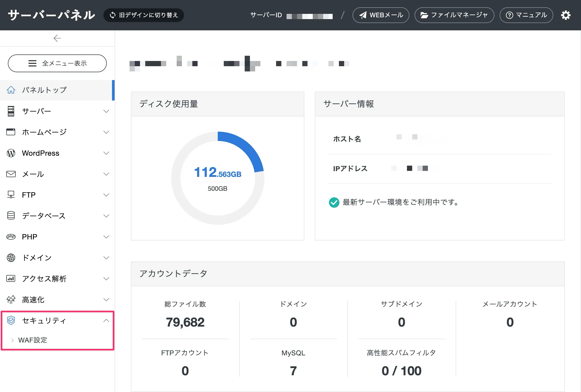Expand the ホームページ menu chevron
This screenshot has width=581, height=392.
click(106, 132)
